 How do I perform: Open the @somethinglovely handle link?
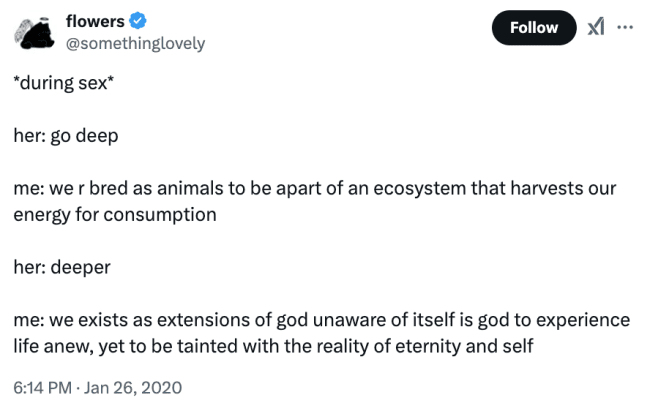tap(134, 43)
